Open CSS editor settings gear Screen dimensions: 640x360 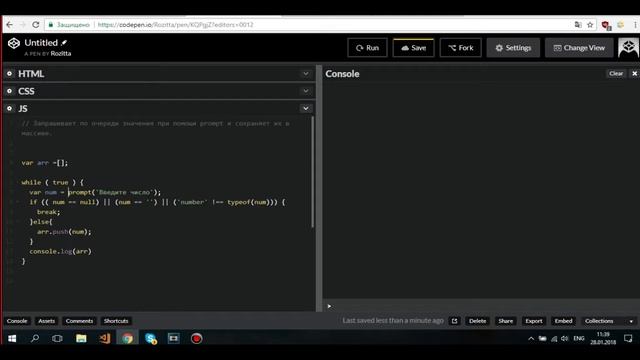click(x=9, y=91)
